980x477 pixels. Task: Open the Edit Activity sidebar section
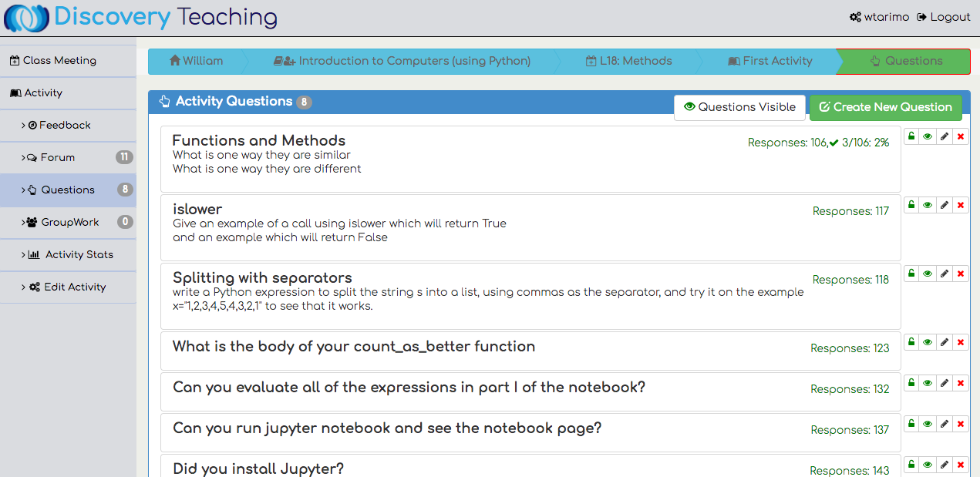coord(75,287)
